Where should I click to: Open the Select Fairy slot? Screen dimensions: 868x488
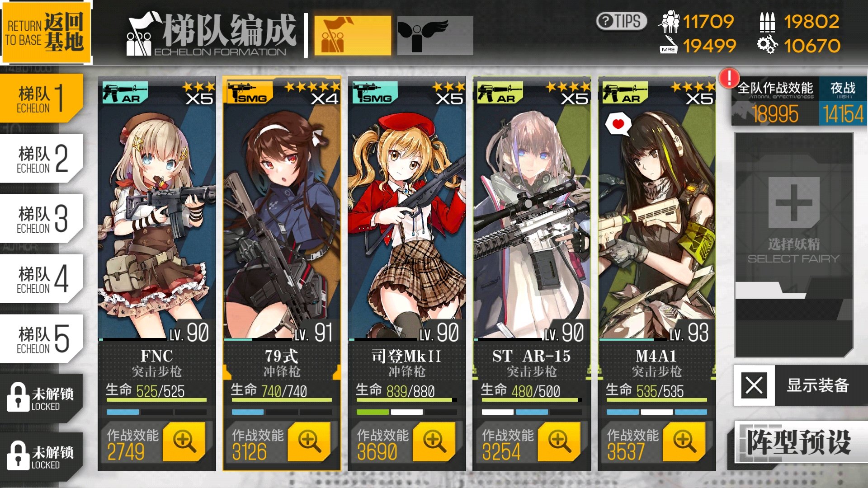point(794,244)
